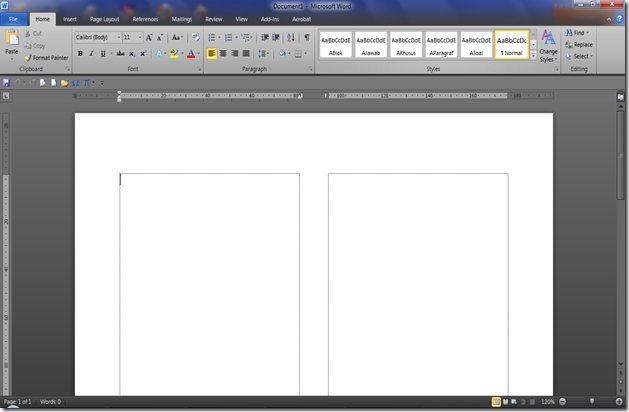Click the Sort A-Z icon

[x=291, y=37]
